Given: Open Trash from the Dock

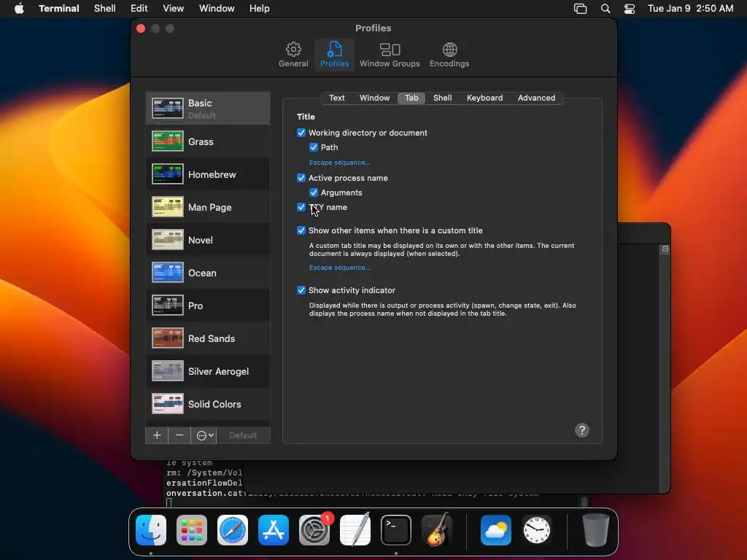Looking at the screenshot, I should pos(595,530).
